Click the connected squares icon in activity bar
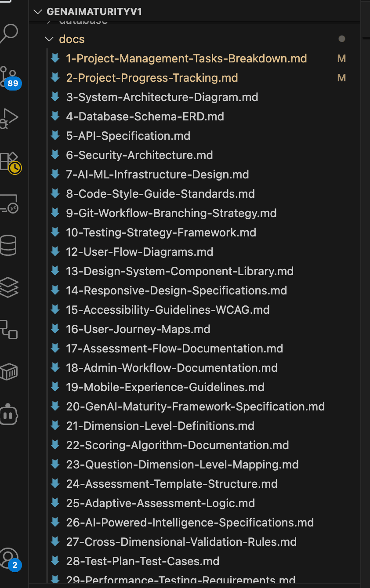The height and width of the screenshot is (588, 370). click(9, 329)
